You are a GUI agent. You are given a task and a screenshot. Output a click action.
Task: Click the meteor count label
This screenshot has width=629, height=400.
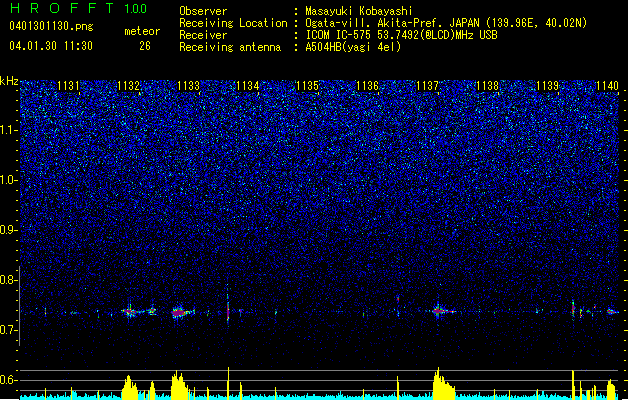pyautogui.click(x=142, y=31)
